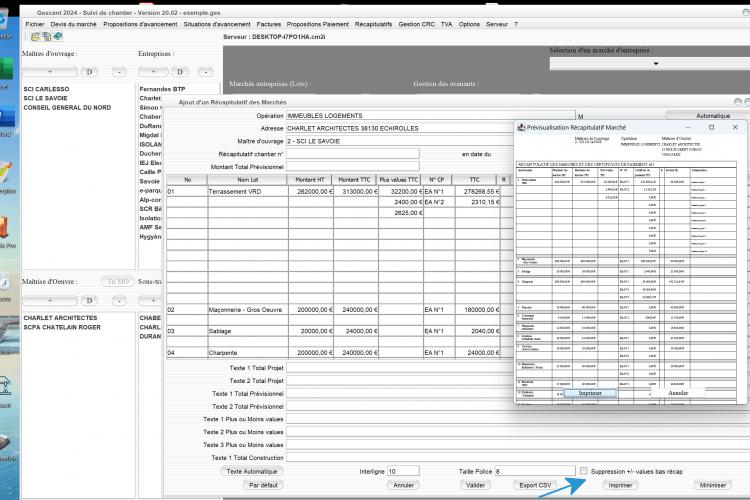The image size is (750, 500).
Task: Add a new Maître d'ouvrage with plus button
Action: point(50,72)
